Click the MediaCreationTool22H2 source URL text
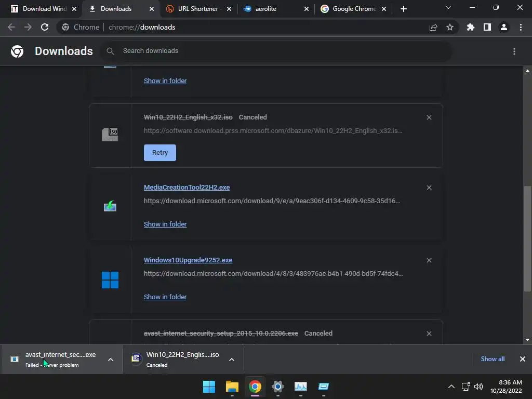Image resolution: width=532 pixels, height=399 pixels. (272, 201)
